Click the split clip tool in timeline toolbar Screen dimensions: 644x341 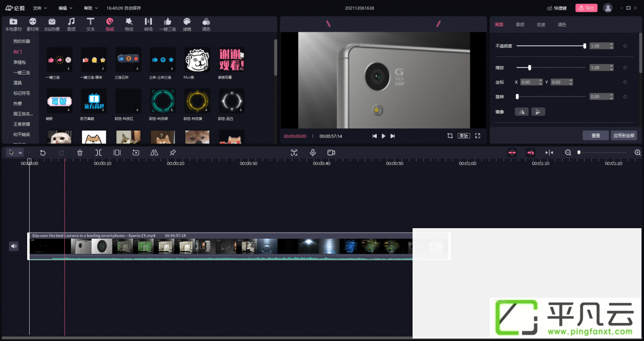click(x=99, y=153)
